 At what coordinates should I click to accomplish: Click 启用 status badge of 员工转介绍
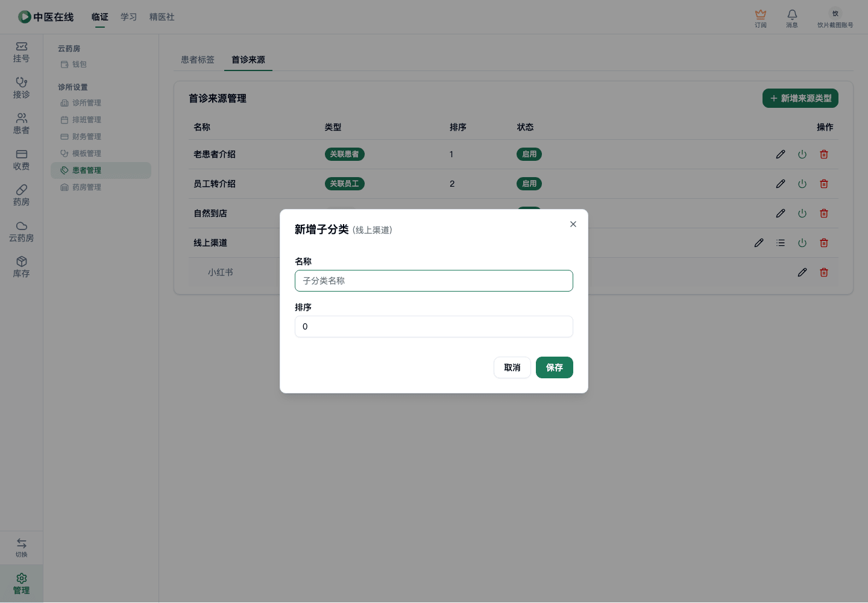[529, 184]
